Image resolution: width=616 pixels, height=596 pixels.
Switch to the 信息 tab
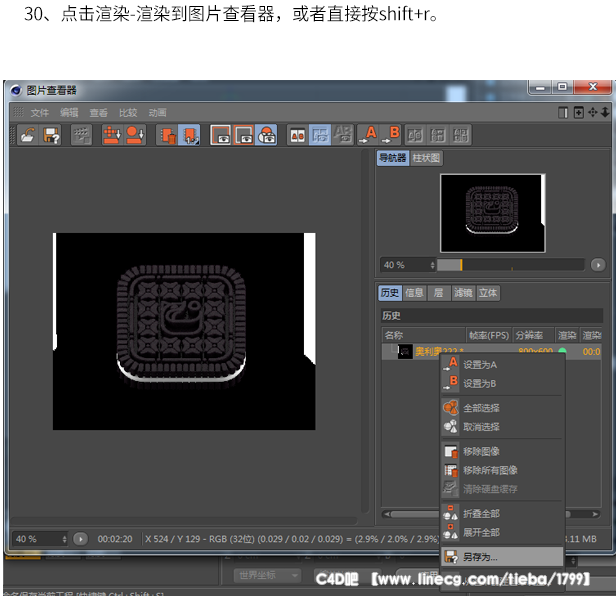(x=414, y=293)
